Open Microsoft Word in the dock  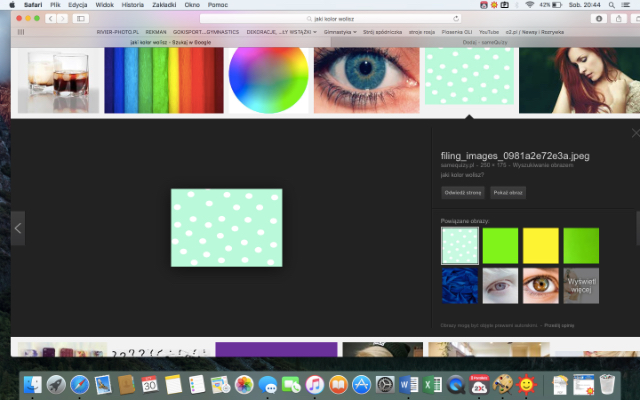tap(408, 384)
